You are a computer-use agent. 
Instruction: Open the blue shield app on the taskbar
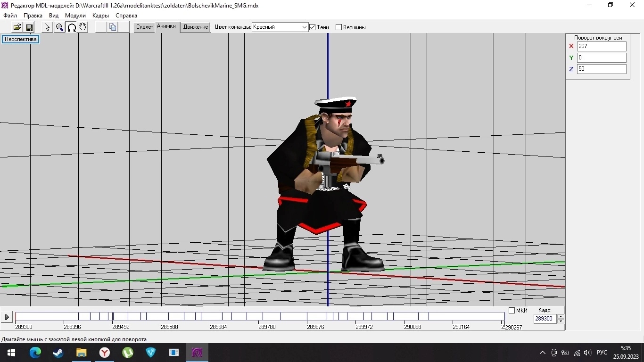click(150, 353)
